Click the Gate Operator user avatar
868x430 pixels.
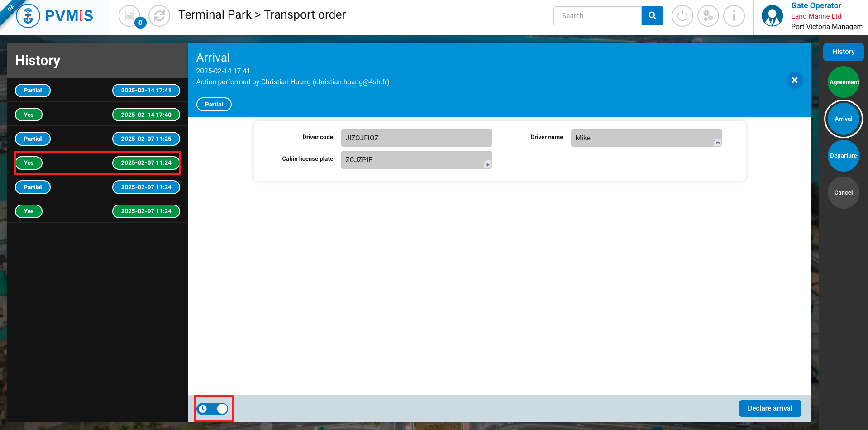[x=772, y=16]
